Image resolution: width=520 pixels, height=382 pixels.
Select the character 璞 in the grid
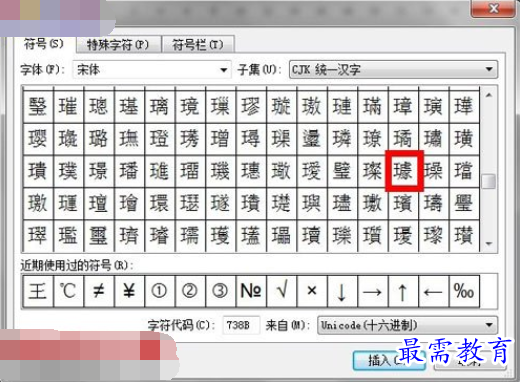click(x=68, y=170)
